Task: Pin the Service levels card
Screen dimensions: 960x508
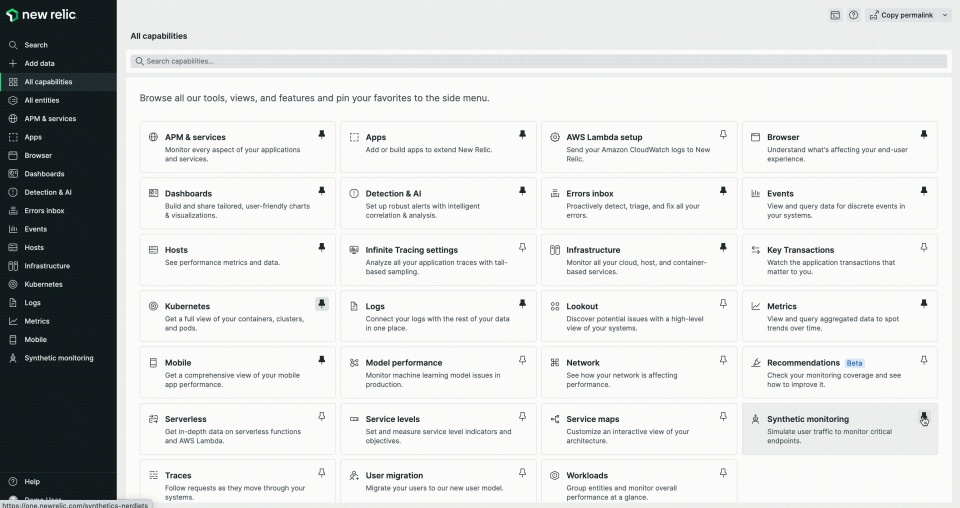Action: point(522,416)
